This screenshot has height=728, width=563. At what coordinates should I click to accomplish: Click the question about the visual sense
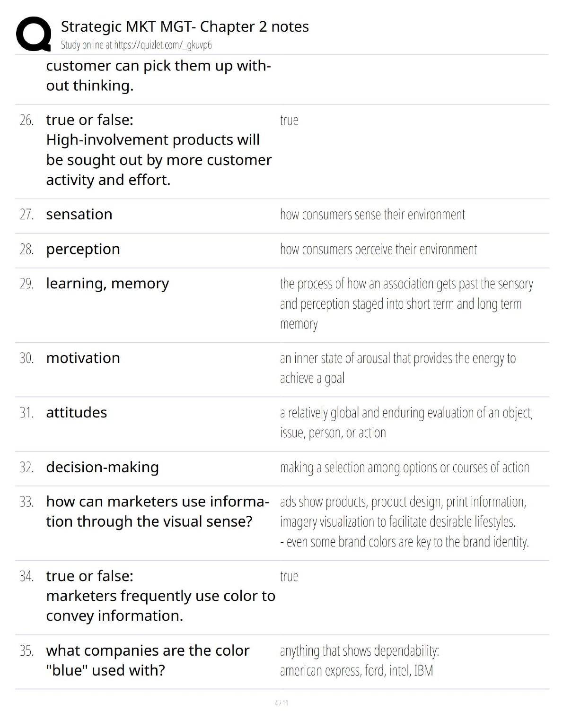(x=157, y=511)
